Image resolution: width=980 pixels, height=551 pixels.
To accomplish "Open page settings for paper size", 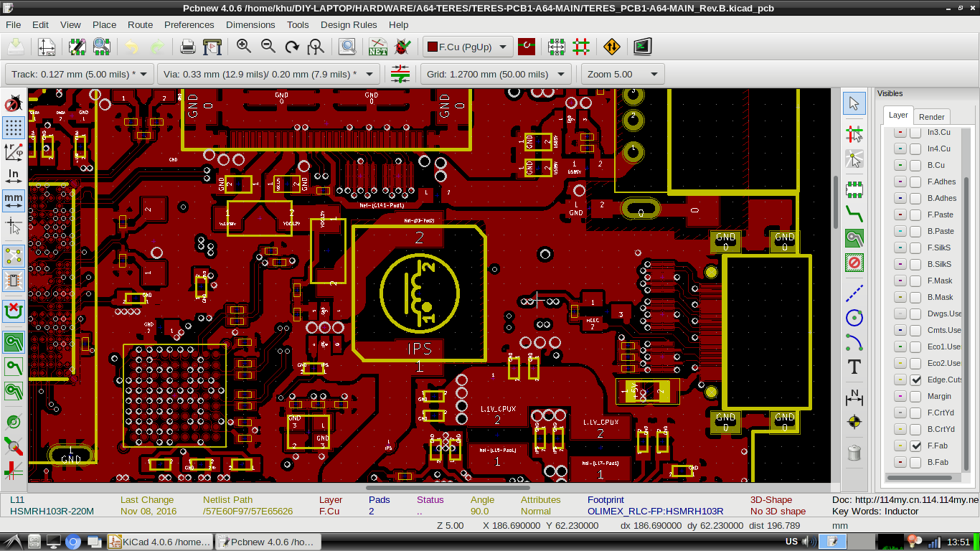I will tap(46, 47).
